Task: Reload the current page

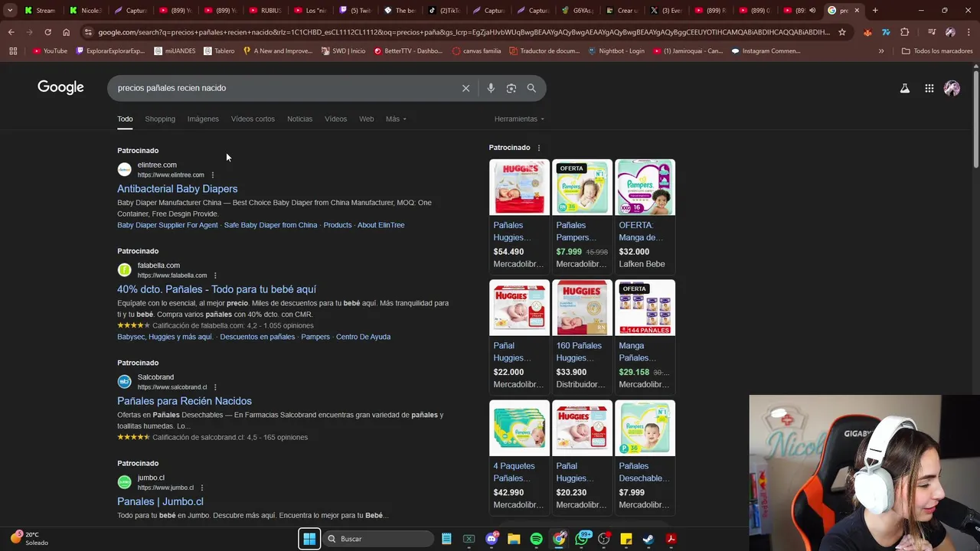Action: point(47,32)
